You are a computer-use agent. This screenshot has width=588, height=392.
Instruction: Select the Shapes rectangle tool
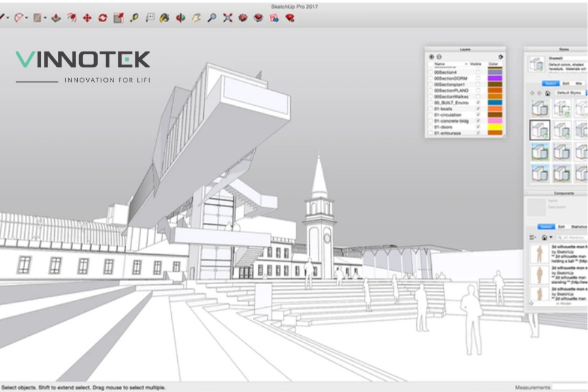(x=37, y=18)
